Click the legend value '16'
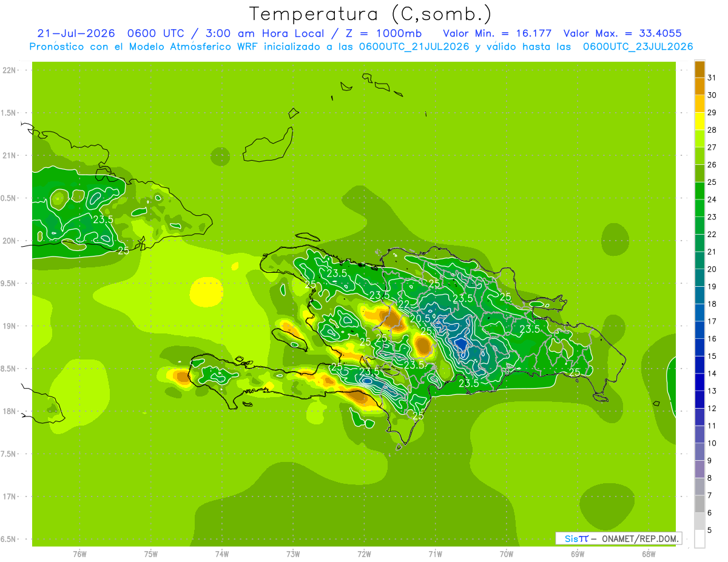 tap(712, 339)
